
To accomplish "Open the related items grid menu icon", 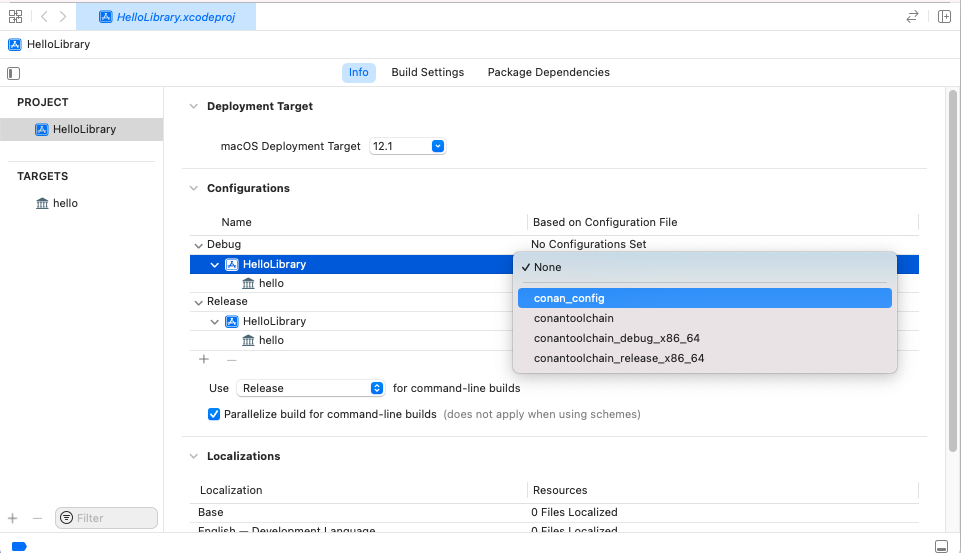I will point(15,17).
